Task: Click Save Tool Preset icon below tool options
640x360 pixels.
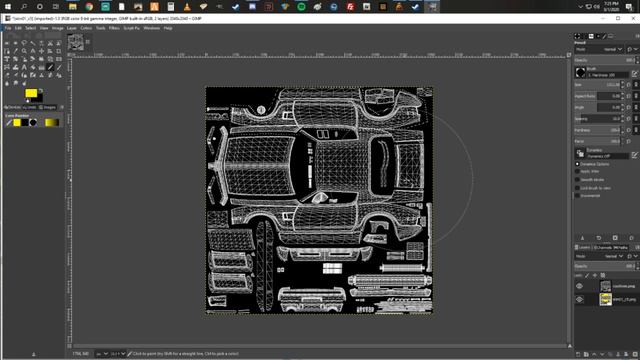Action: [582, 238]
